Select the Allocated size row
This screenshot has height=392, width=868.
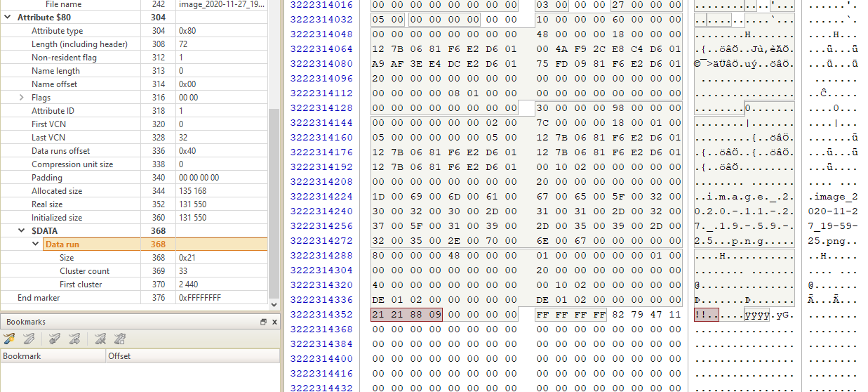[x=134, y=191]
